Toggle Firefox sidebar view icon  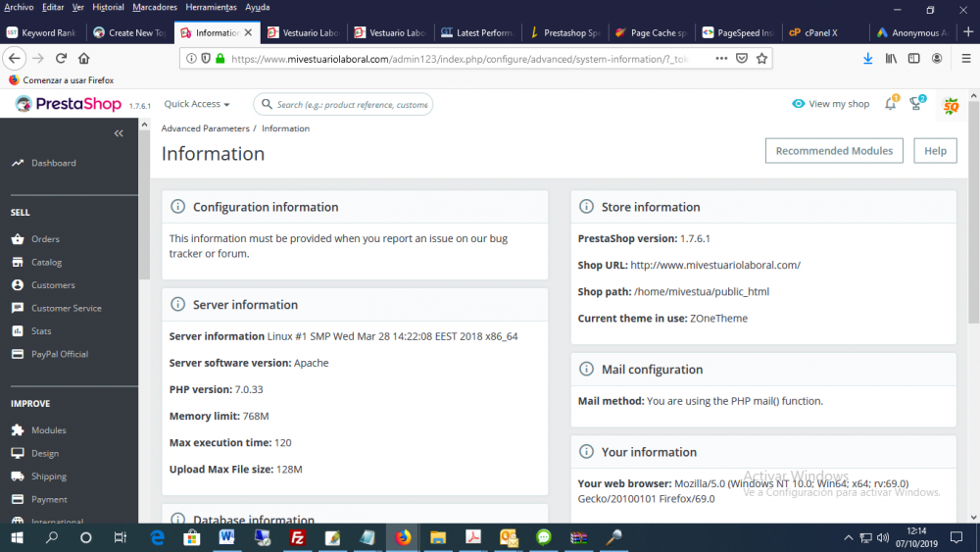click(913, 58)
